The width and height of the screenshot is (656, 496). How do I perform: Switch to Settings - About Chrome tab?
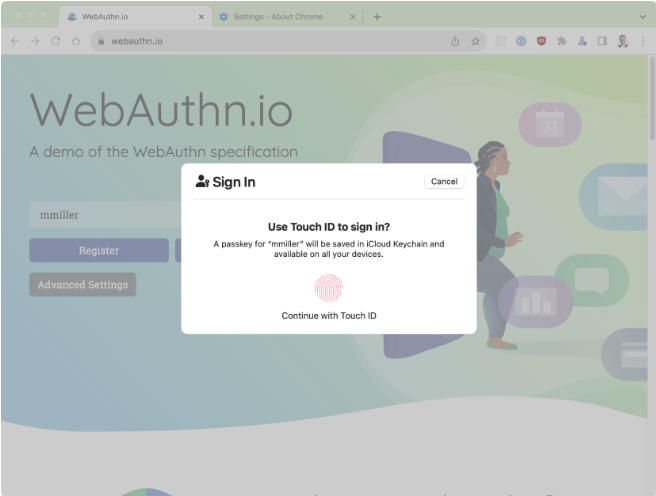287,17
